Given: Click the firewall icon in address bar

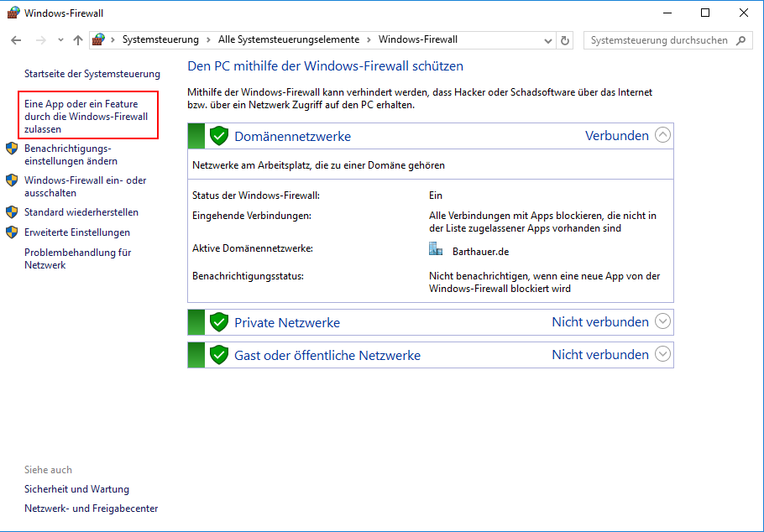Looking at the screenshot, I should [x=99, y=39].
